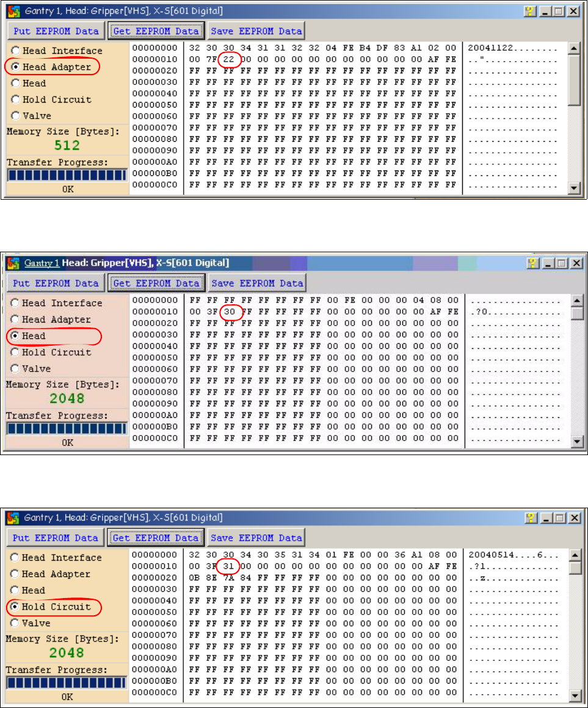Click the help icon in top window title bar
The width and height of the screenshot is (588, 708).
(x=530, y=11)
